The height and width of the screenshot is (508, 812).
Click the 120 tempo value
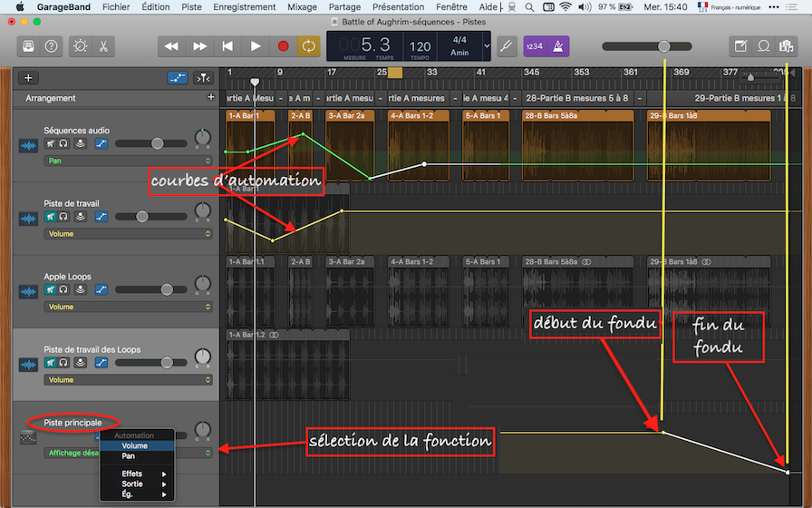point(420,46)
